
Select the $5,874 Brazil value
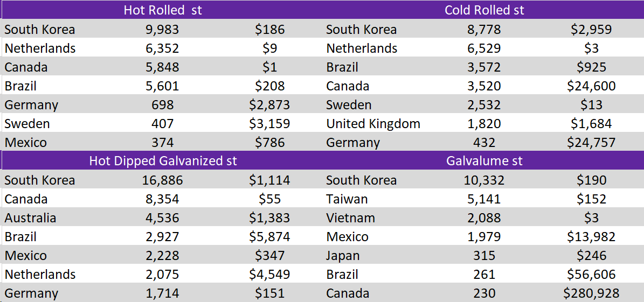coord(269,237)
